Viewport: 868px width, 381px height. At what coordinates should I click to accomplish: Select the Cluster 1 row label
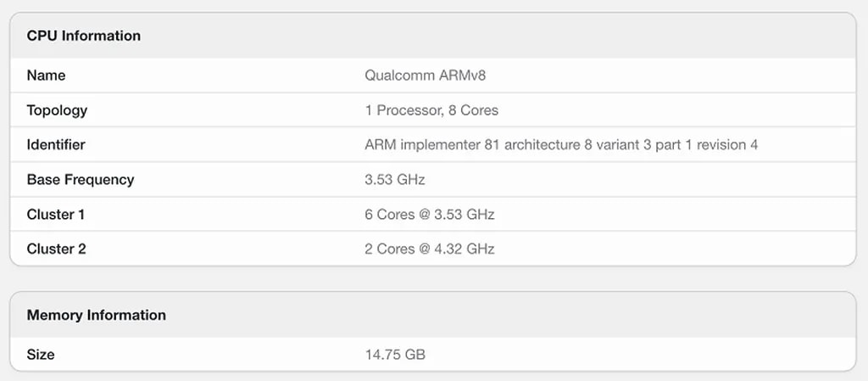[x=56, y=215]
